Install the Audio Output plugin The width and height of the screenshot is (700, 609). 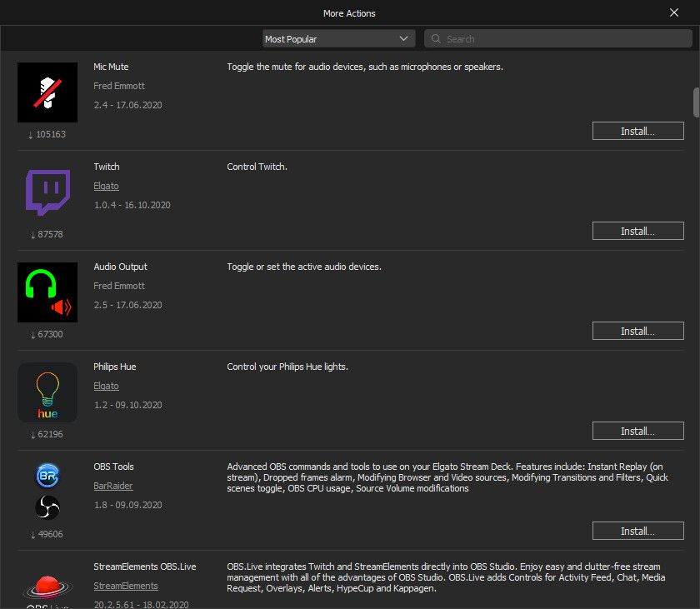pyautogui.click(x=638, y=331)
